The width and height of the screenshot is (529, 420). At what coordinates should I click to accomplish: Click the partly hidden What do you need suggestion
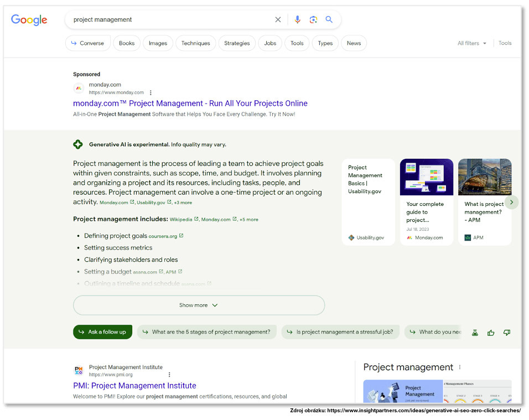(433, 332)
